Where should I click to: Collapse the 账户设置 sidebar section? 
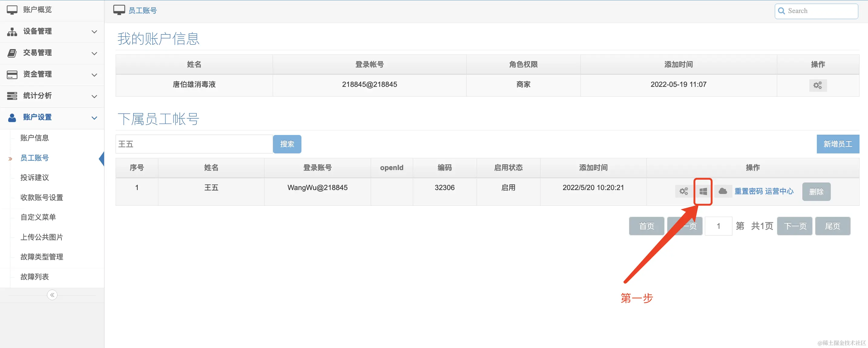point(94,118)
